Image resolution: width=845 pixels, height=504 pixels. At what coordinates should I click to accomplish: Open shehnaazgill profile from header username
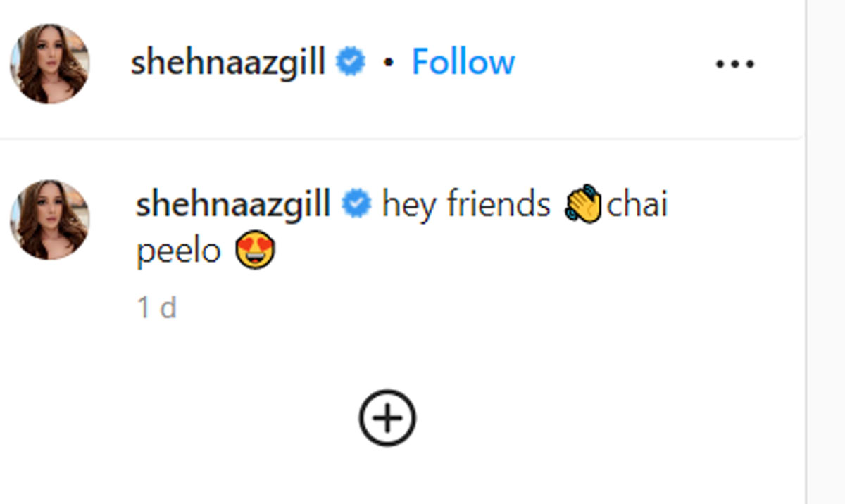click(227, 63)
